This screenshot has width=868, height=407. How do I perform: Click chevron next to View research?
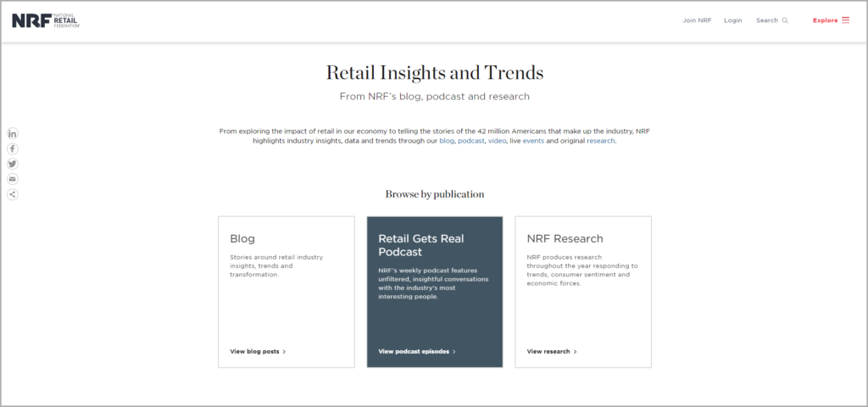[x=576, y=352]
